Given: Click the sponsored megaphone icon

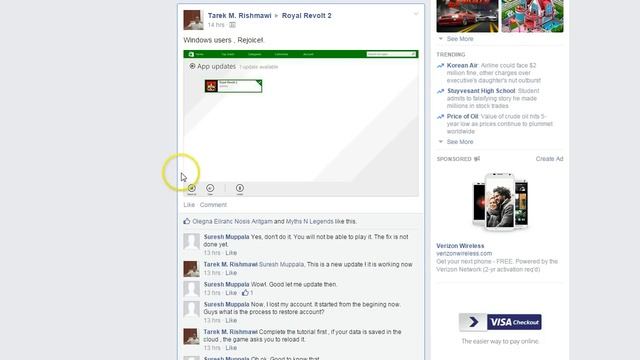Looking at the screenshot, I should (x=477, y=159).
